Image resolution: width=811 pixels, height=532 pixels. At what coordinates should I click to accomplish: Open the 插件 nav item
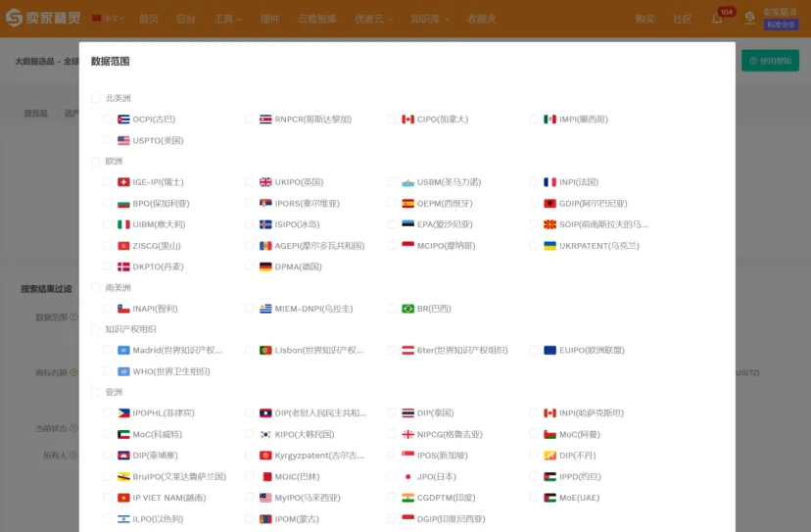click(x=269, y=19)
